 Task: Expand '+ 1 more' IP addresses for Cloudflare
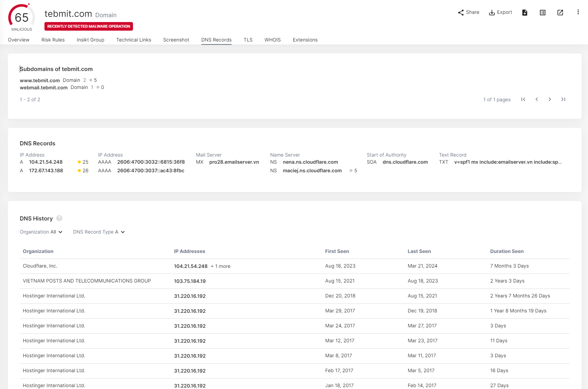tap(220, 266)
